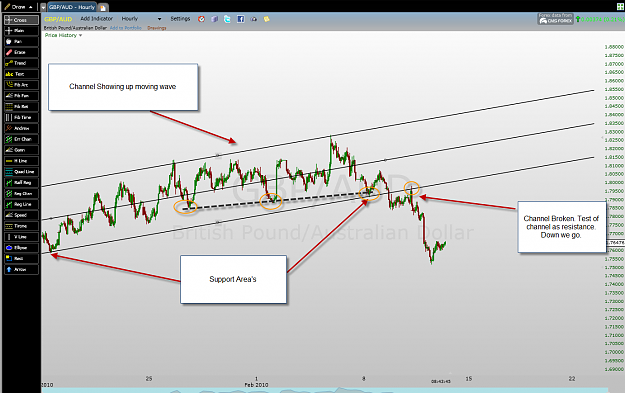Click the purple cube icon in toolbar
Screen dimensions: 625x393
(x=214, y=19)
